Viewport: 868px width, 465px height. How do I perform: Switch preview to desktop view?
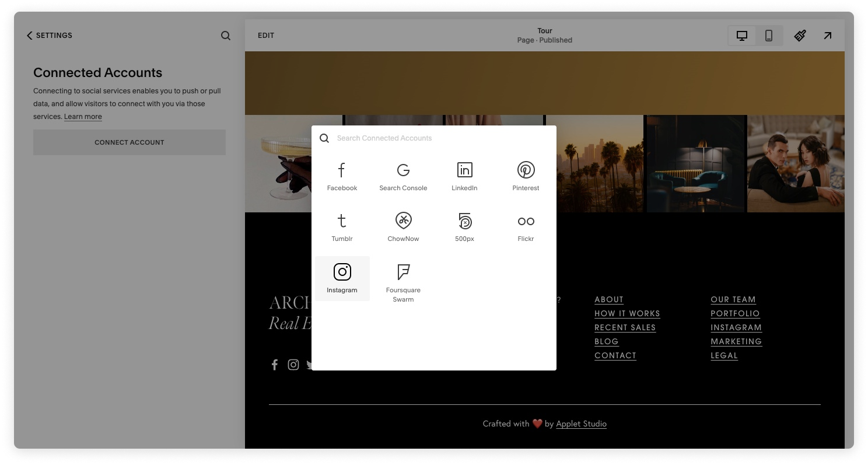click(x=741, y=36)
